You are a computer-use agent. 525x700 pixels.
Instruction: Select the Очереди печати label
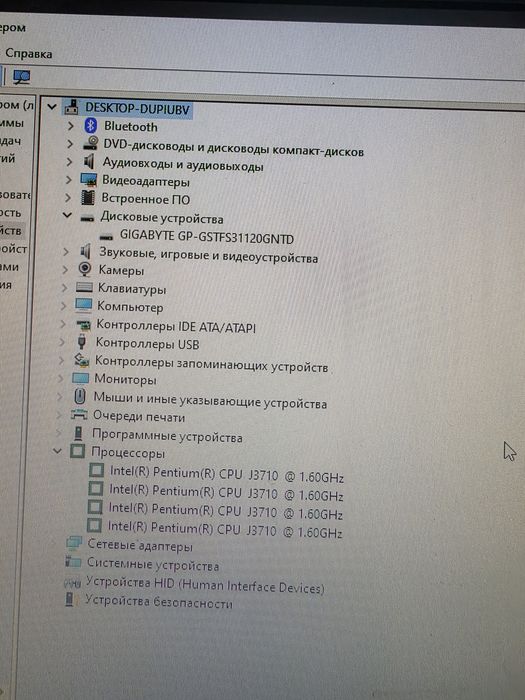139,417
